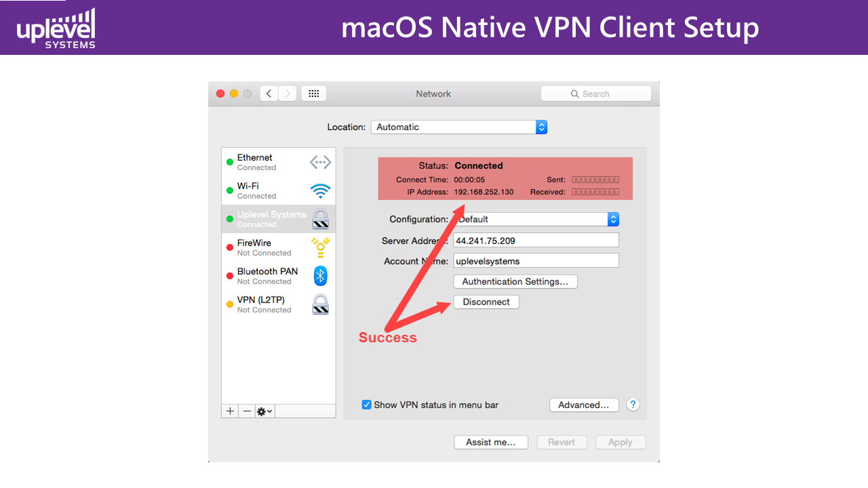Viewport: 868px width, 488px height.
Task: Click Assist me button
Action: (x=491, y=442)
